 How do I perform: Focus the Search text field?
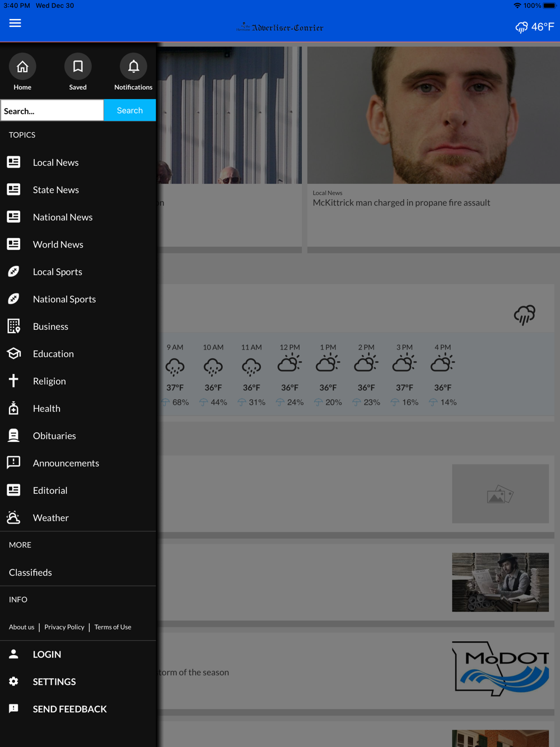point(52,110)
